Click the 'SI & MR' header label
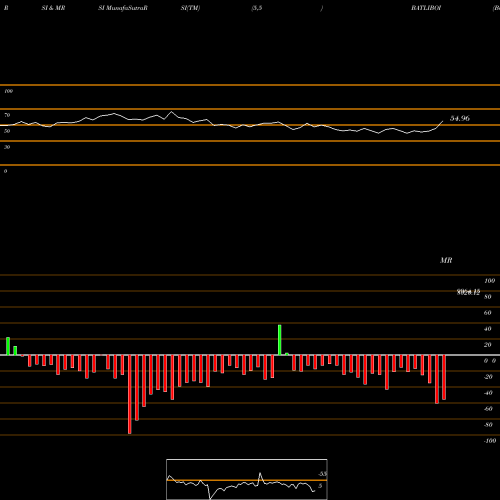Screen dimensions: 500x500 point(53,8)
